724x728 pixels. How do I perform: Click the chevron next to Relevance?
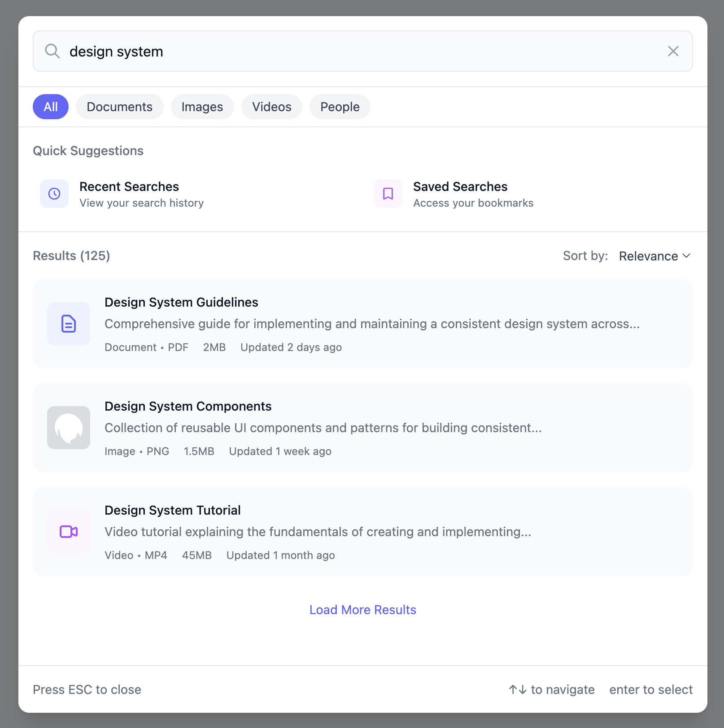[x=686, y=256]
